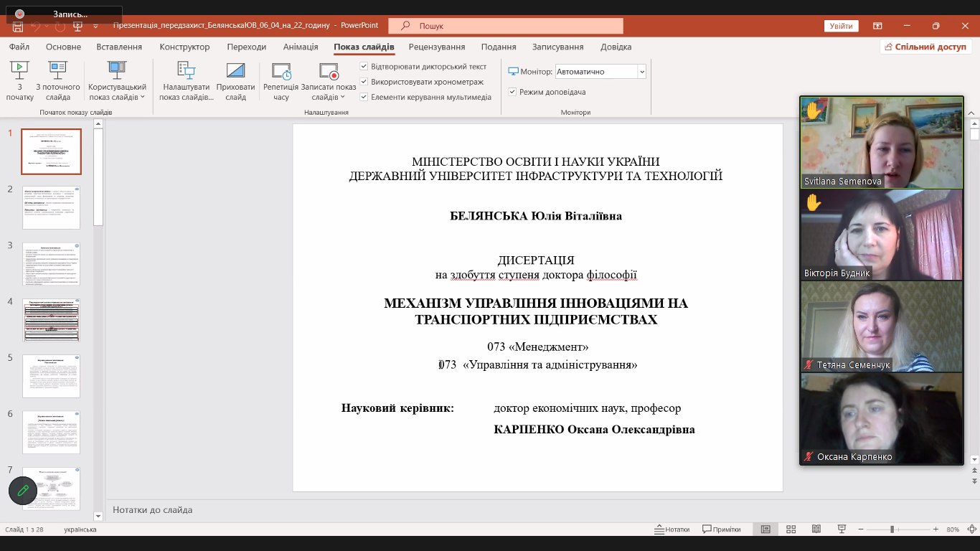Open ribbon display options icon in title bar
Image resolution: width=980 pixels, height=551 pixels.
point(877,26)
